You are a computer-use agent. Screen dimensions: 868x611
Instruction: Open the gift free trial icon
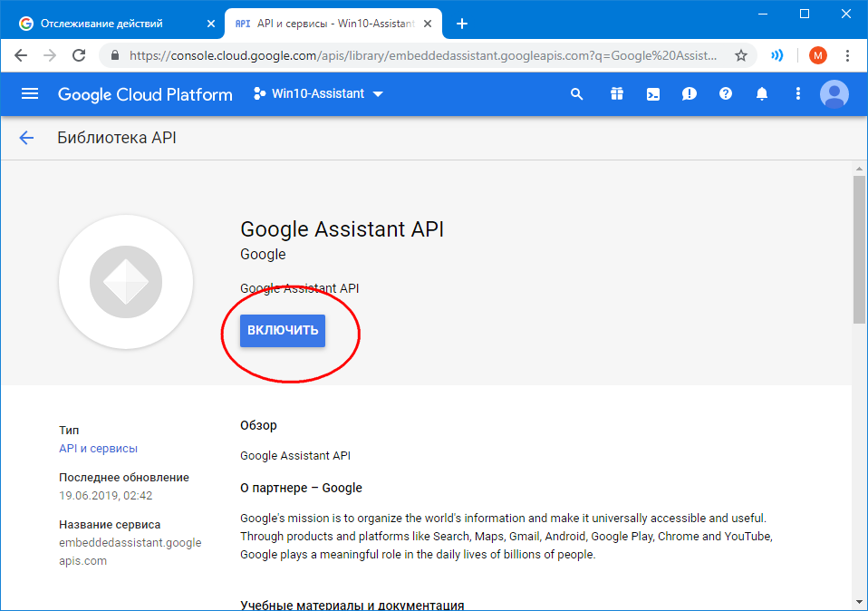coord(616,94)
